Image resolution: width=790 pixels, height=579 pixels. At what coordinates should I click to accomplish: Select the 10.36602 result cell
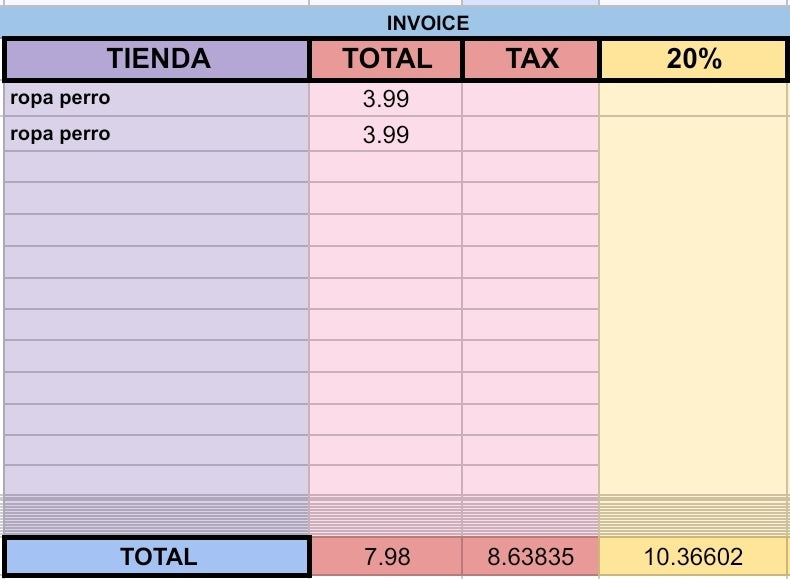(694, 557)
